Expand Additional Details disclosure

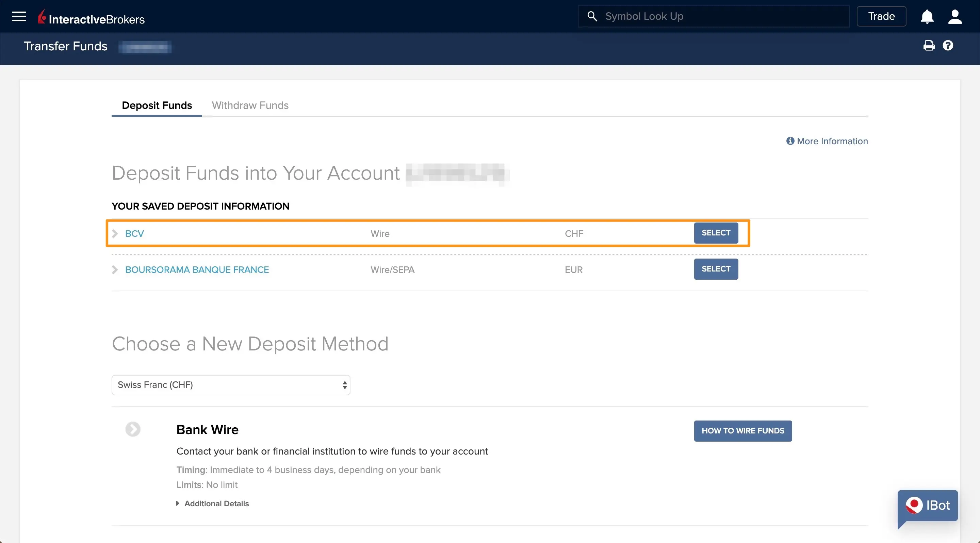(213, 504)
